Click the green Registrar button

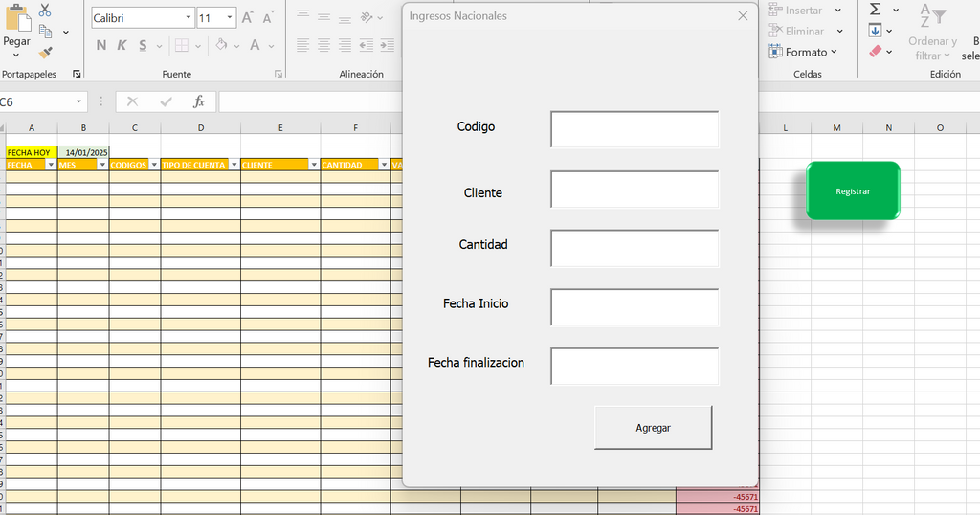pyautogui.click(x=853, y=190)
